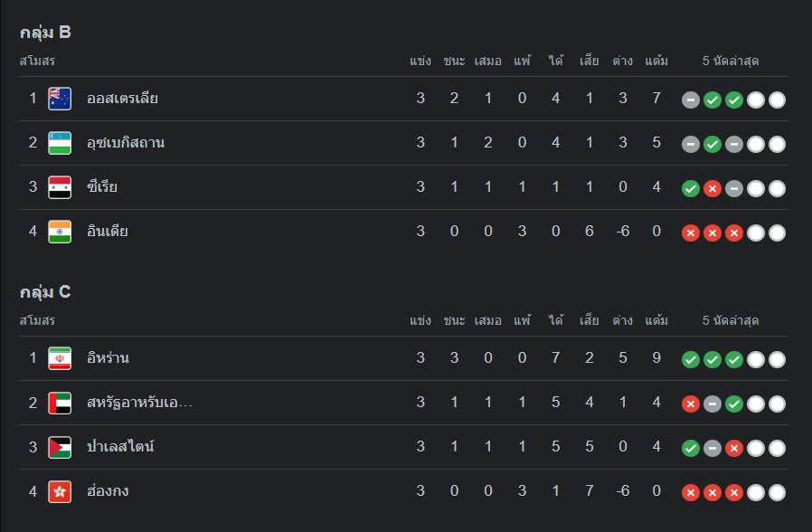This screenshot has width=812, height=532.
Task: Open the ออสเตรเลีย team link
Action: pyautogui.click(x=122, y=99)
